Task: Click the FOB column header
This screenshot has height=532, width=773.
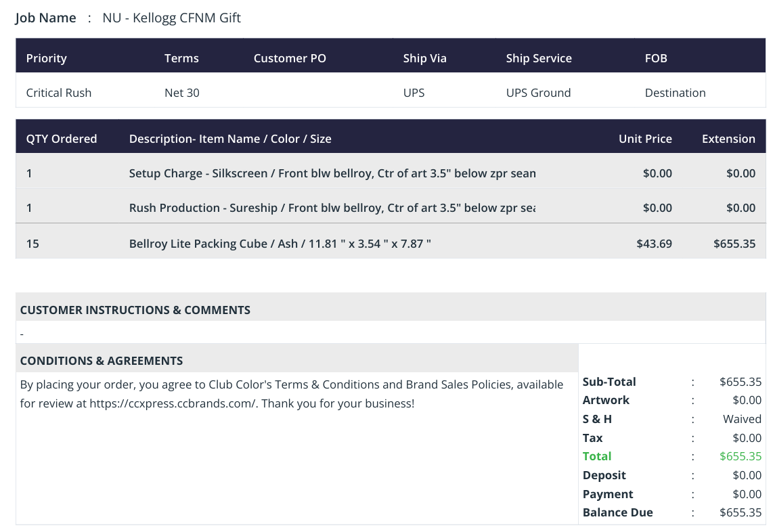Action: click(x=656, y=58)
